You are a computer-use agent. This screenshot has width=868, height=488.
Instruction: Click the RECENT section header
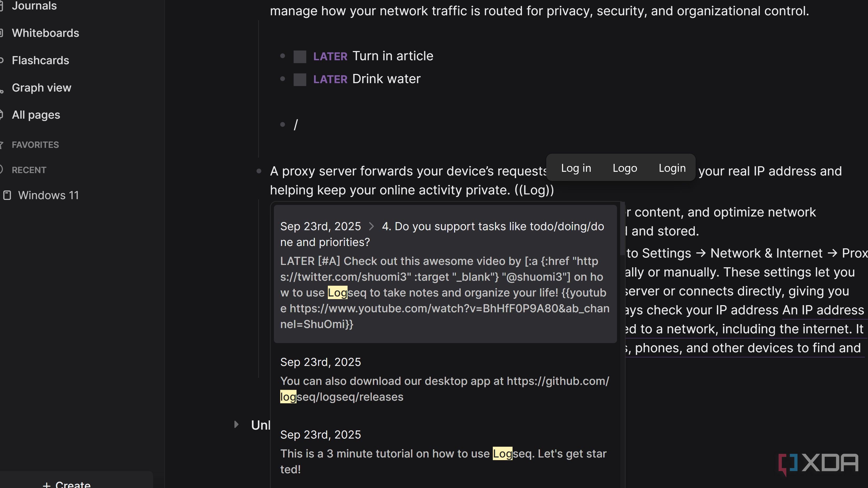[x=29, y=170]
